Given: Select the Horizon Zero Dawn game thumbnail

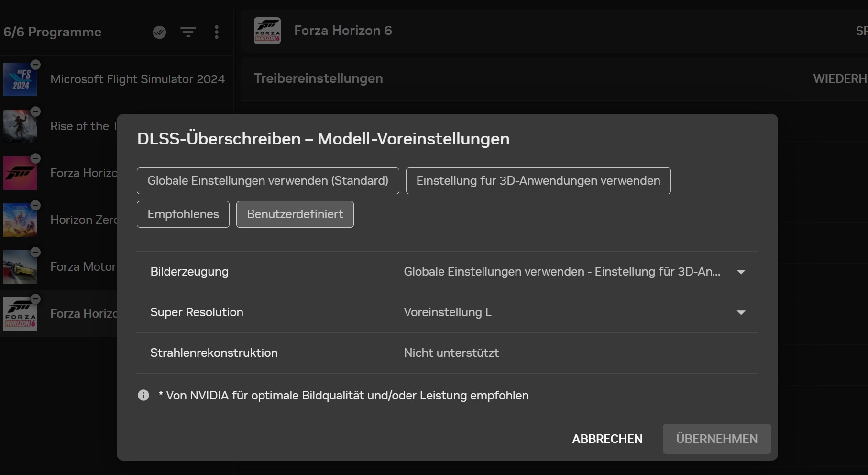Looking at the screenshot, I should [x=20, y=220].
